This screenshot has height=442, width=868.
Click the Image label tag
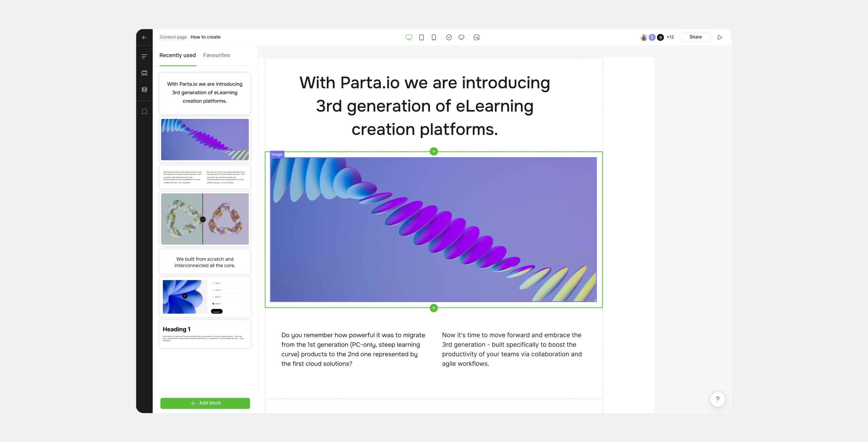tap(277, 154)
